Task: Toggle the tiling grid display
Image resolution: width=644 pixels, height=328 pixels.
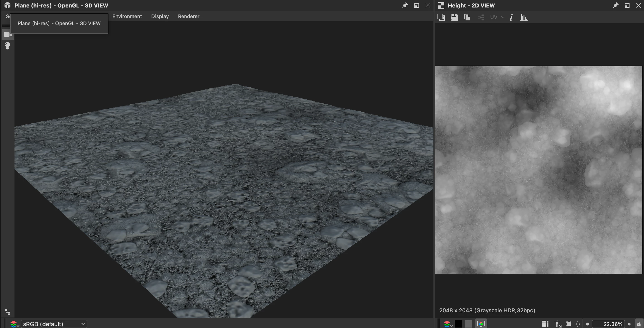Action: pyautogui.click(x=545, y=324)
